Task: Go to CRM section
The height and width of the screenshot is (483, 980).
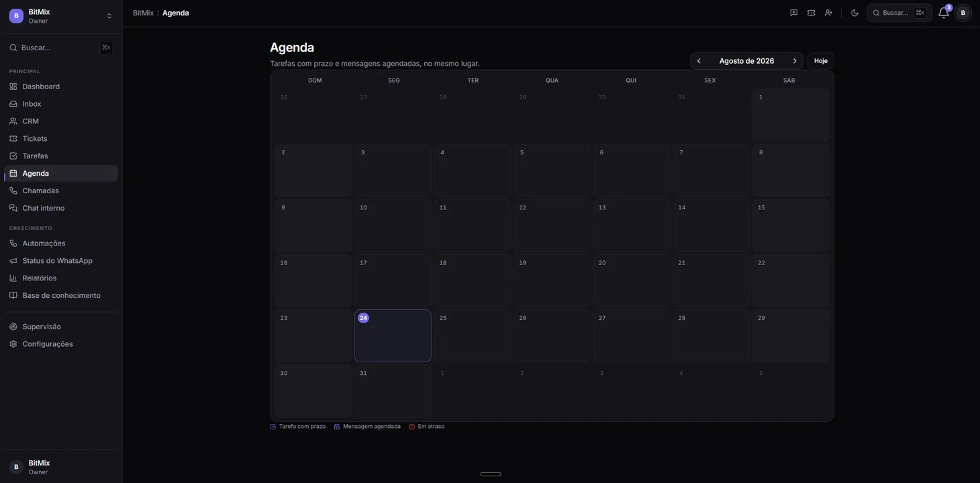Action: coord(61,121)
